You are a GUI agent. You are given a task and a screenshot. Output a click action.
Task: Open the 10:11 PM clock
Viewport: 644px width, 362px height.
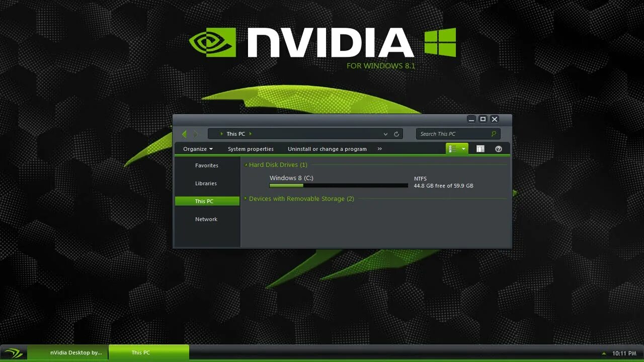[x=624, y=353]
